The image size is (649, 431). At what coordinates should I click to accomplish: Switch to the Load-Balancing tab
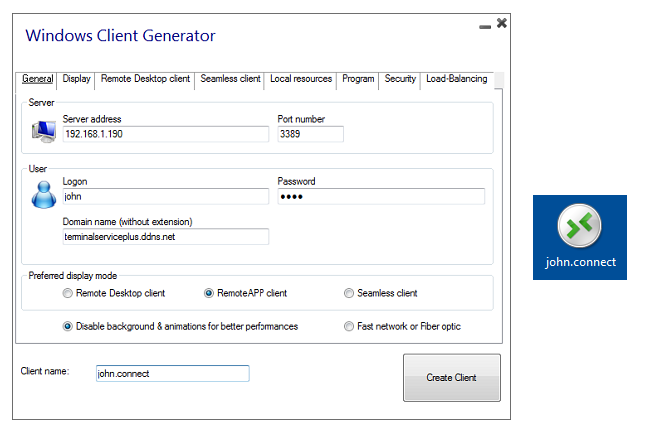456,79
